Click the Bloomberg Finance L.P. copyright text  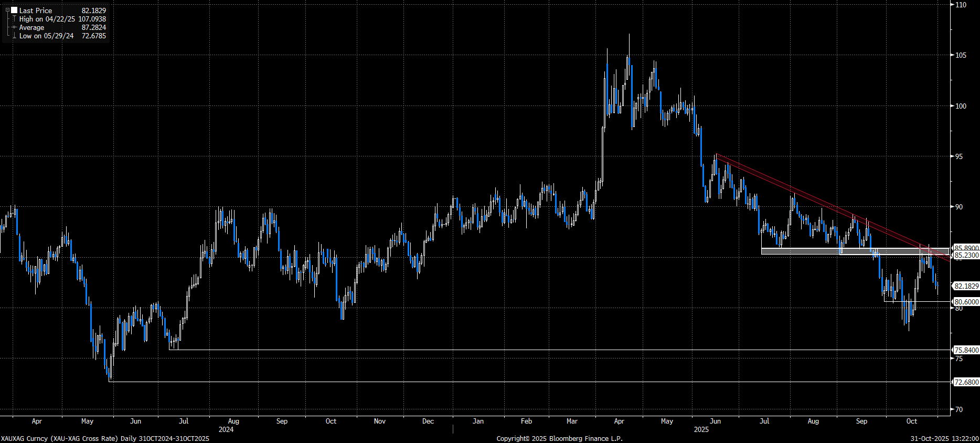559,438
